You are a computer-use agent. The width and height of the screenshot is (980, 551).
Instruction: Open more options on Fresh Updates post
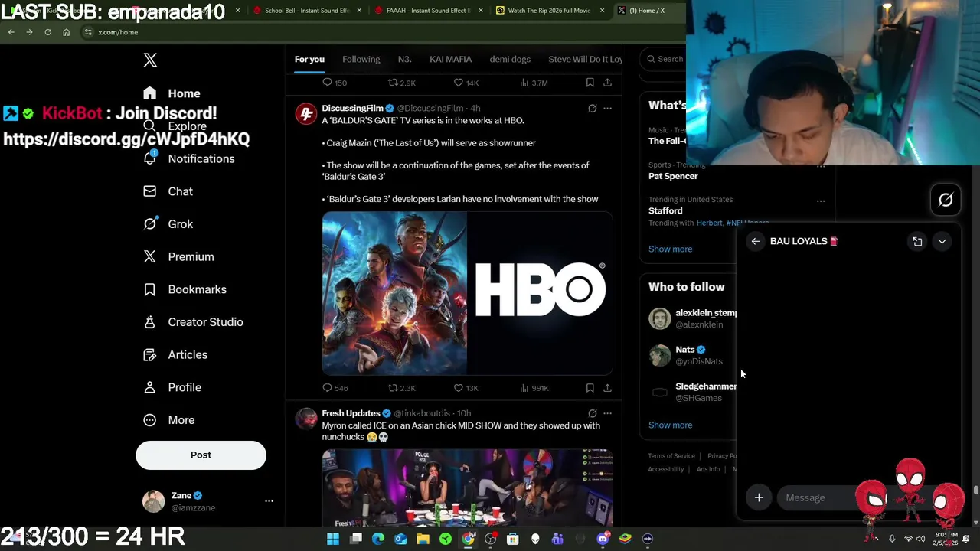point(607,413)
